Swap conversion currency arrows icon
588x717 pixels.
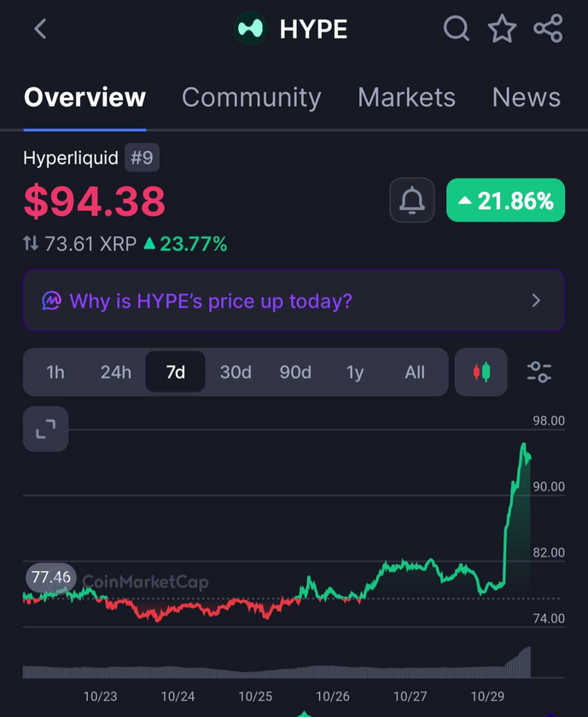tap(31, 243)
